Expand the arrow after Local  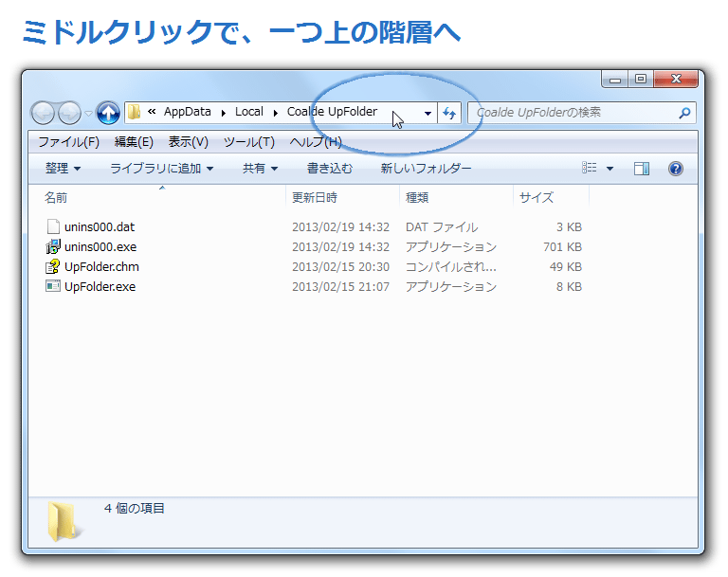[x=275, y=113]
